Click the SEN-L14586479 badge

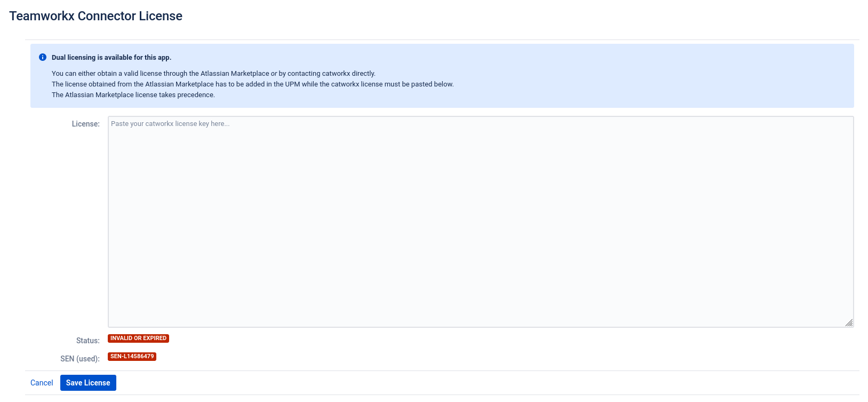(x=132, y=357)
